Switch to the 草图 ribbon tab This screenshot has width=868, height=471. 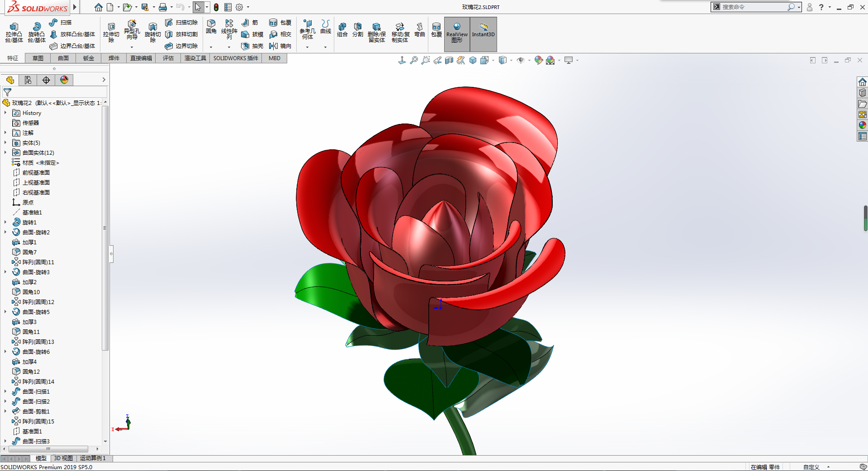[38, 58]
